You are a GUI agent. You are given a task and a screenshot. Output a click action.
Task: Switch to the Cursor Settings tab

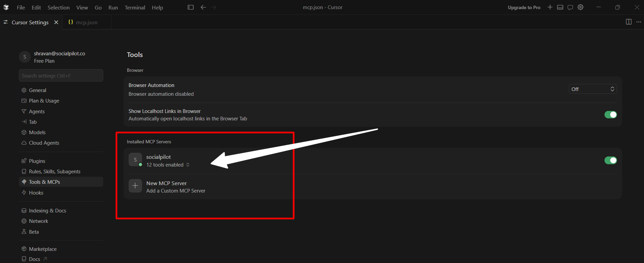30,22
